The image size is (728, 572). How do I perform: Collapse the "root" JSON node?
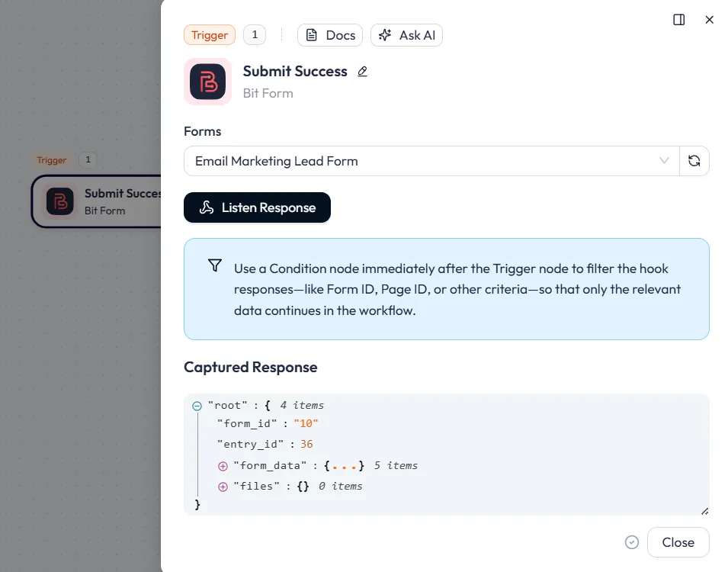tap(197, 406)
